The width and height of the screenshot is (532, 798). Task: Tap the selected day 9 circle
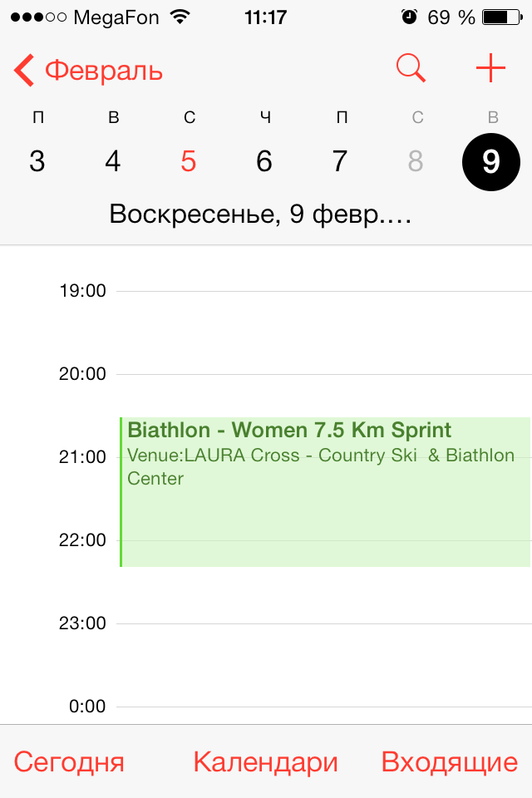(491, 161)
